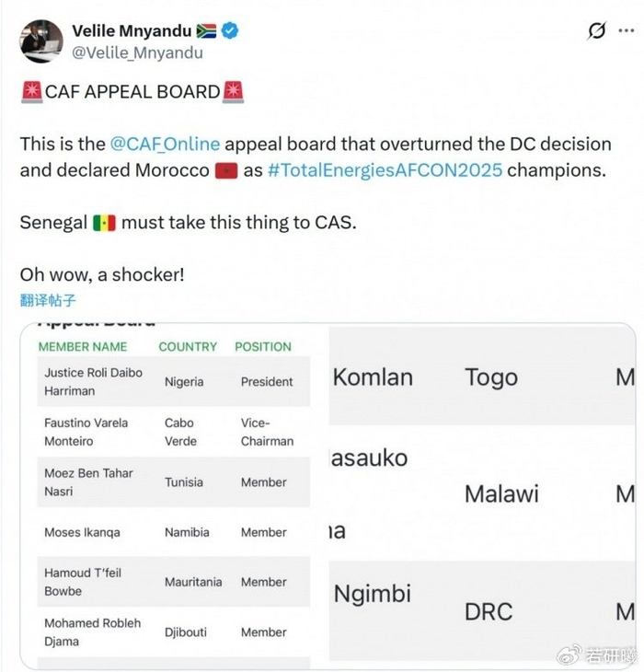Image resolution: width=644 pixels, height=672 pixels.
Task: Click the translate post link
Action: click(x=48, y=300)
